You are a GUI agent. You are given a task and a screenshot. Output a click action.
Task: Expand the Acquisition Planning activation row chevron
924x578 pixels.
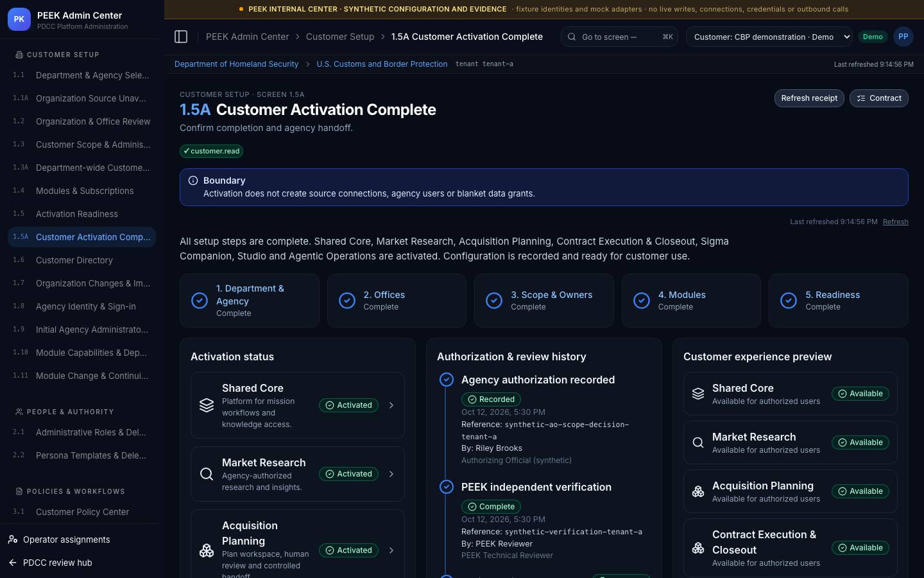[x=391, y=550]
